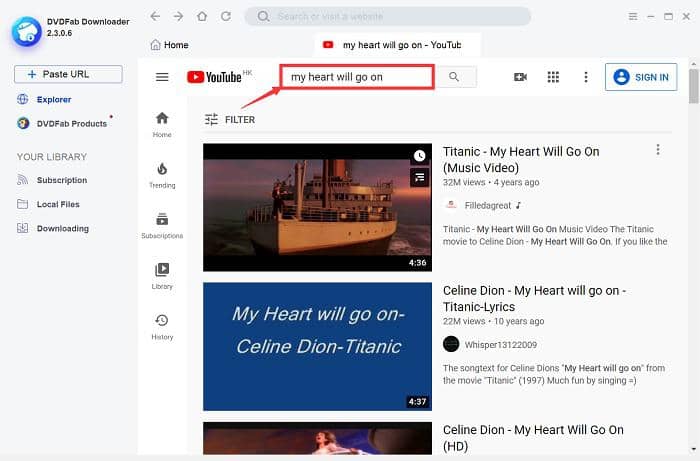This screenshot has height=461, width=700.
Task: Click the YouTube search magnifier button
Action: click(x=454, y=77)
